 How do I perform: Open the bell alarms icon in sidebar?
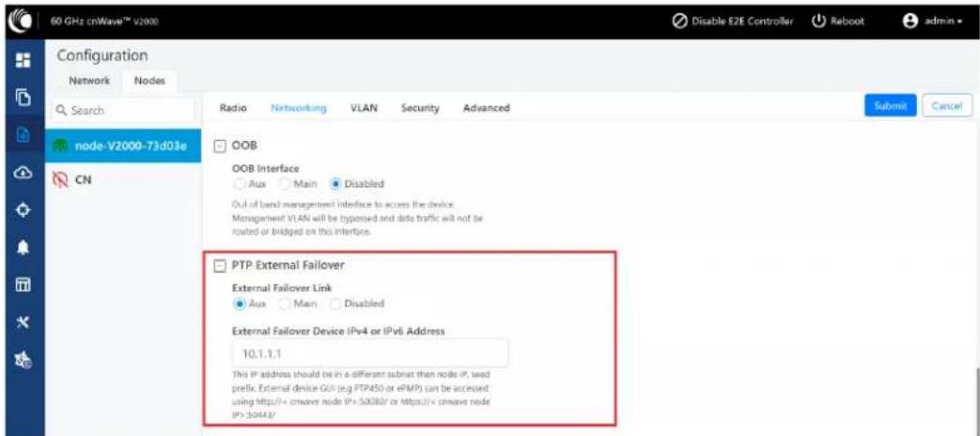[x=23, y=247]
